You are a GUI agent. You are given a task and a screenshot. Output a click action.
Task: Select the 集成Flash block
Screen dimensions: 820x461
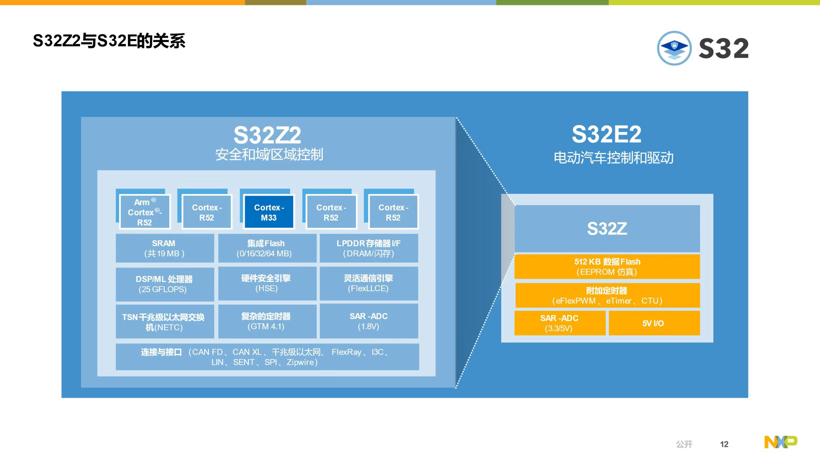pos(266,248)
